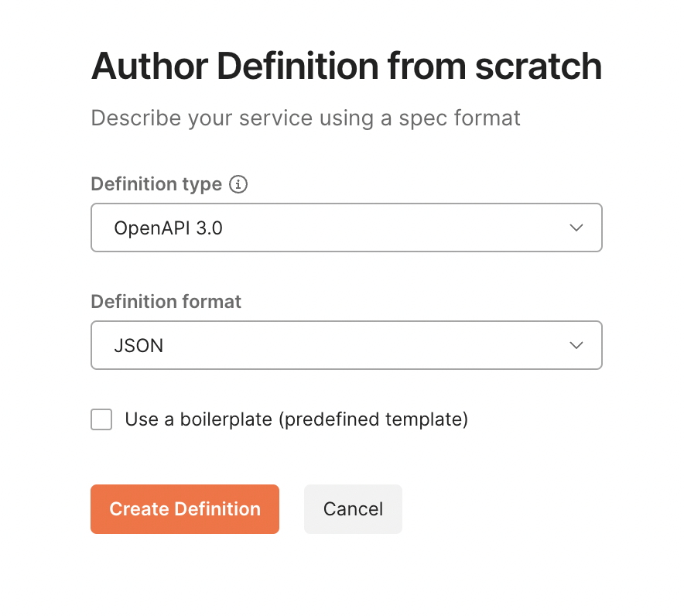Image resolution: width=684 pixels, height=616 pixels.
Task: Open the Definition type dropdown
Action: click(347, 228)
